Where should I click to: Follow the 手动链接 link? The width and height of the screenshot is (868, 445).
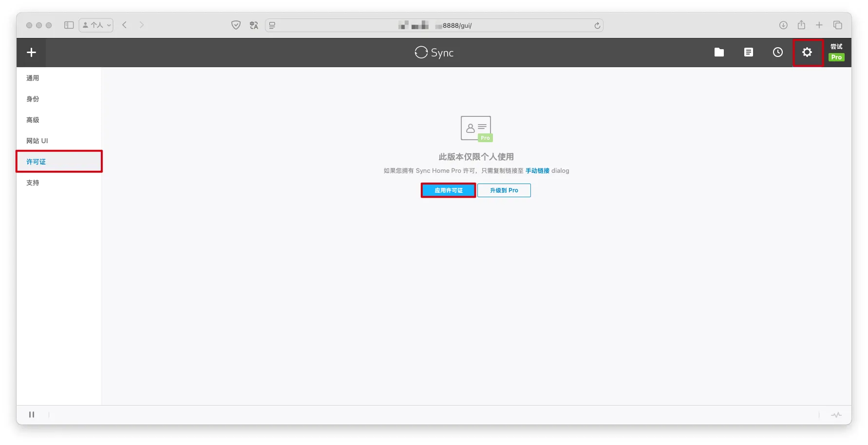pyautogui.click(x=537, y=171)
